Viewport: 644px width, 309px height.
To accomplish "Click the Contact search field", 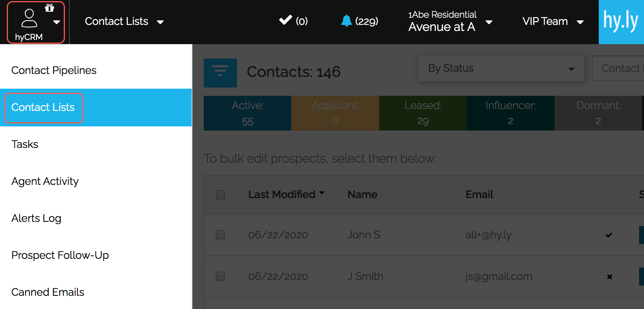I will (618, 68).
